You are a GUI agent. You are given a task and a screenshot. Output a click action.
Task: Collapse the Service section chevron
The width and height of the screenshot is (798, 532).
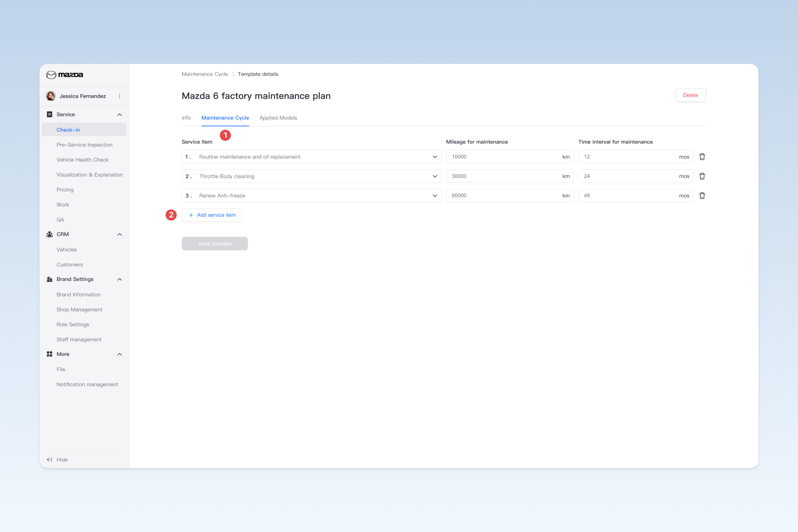pos(119,115)
